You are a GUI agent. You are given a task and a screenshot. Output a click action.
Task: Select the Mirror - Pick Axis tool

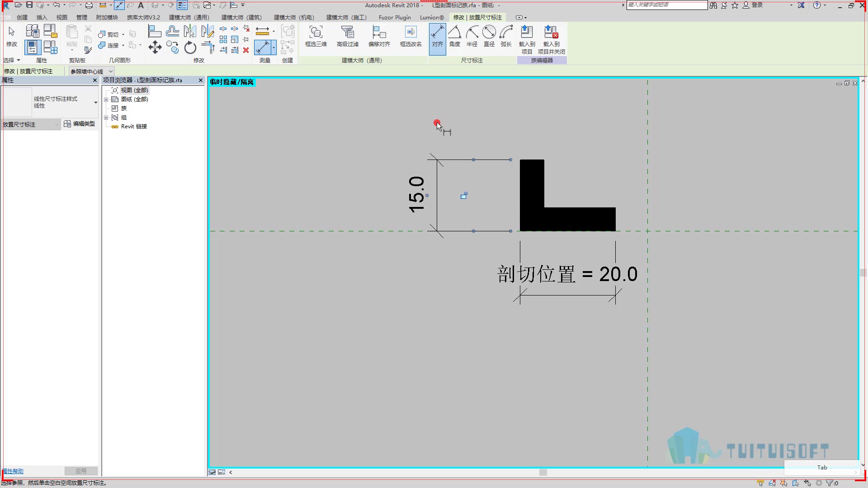[190, 31]
